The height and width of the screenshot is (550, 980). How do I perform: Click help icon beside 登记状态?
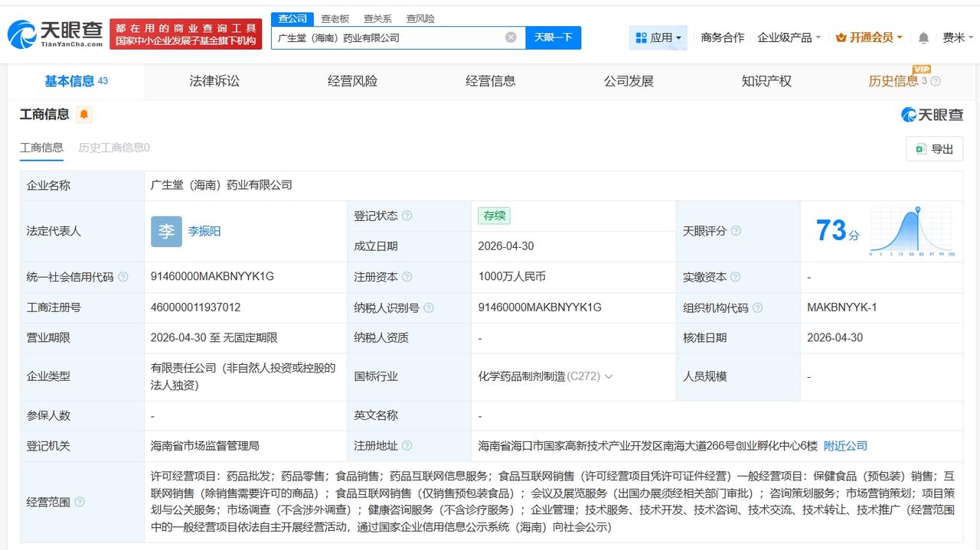407,216
